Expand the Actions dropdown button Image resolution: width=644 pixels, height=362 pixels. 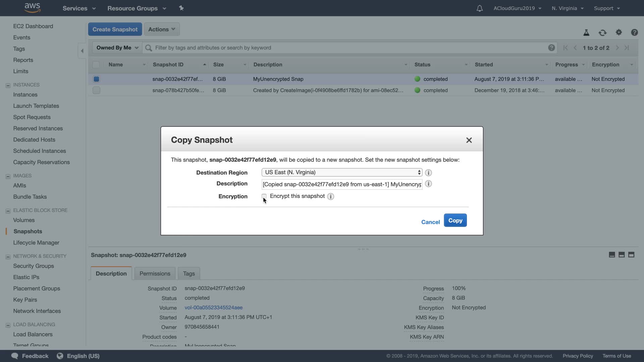tap(162, 29)
